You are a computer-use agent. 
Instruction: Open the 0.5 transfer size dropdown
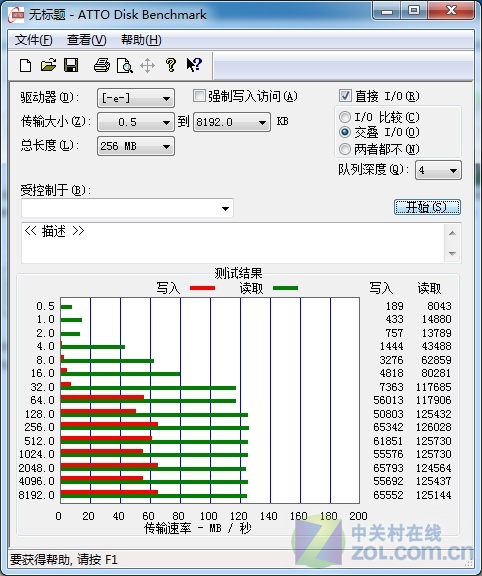[136, 122]
